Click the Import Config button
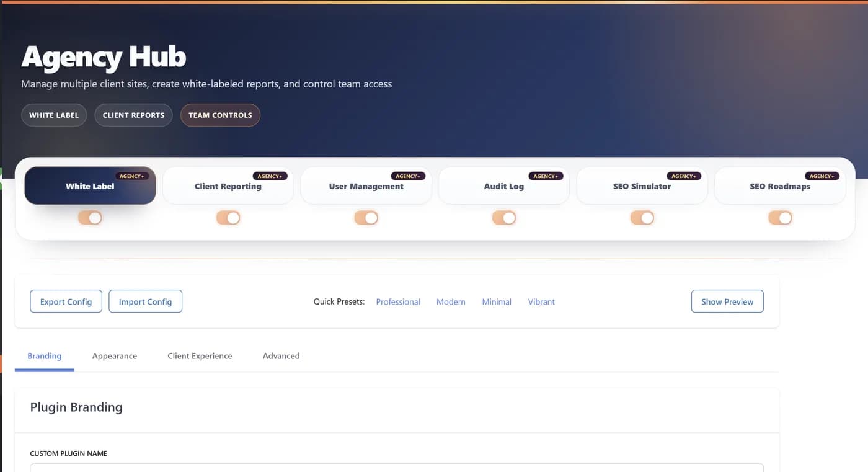Viewport: 868px width, 472px height. 145,301
